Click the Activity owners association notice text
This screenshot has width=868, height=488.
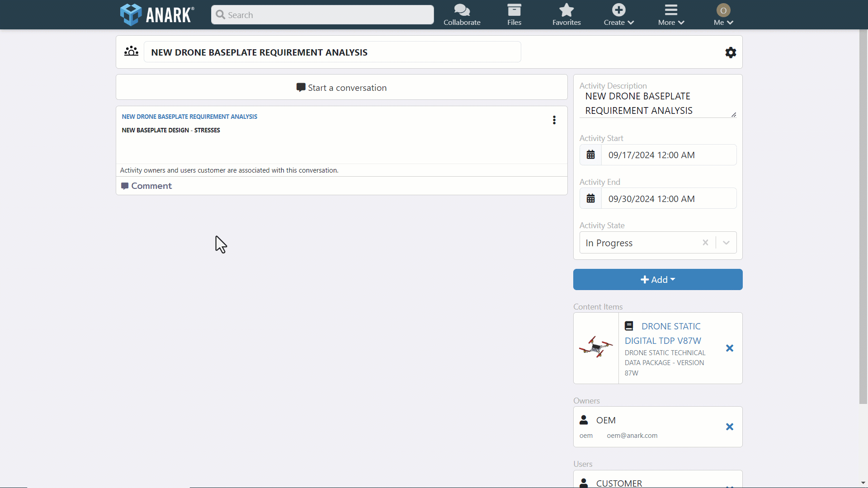pyautogui.click(x=229, y=170)
